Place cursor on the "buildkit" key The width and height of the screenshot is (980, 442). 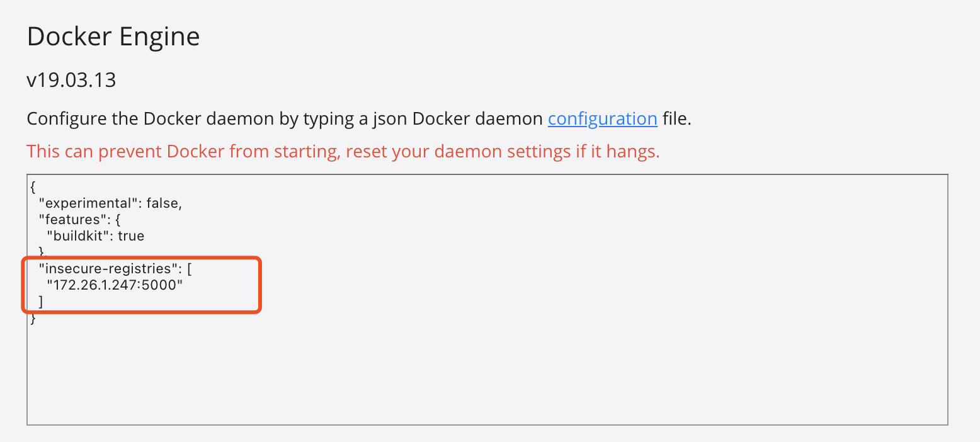77,237
